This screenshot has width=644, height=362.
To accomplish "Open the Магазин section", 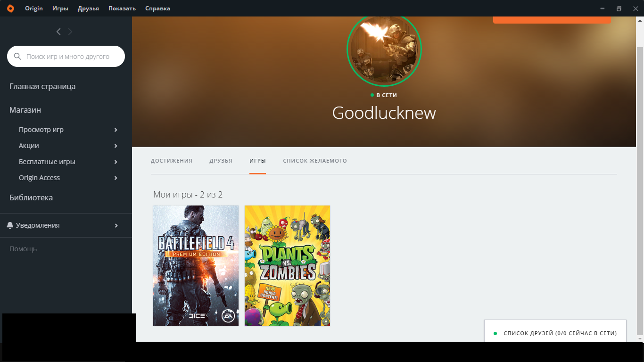I will [25, 110].
